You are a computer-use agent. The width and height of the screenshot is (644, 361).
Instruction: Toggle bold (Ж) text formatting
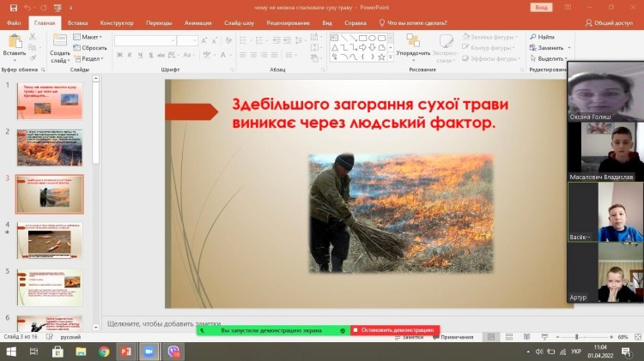coord(118,55)
